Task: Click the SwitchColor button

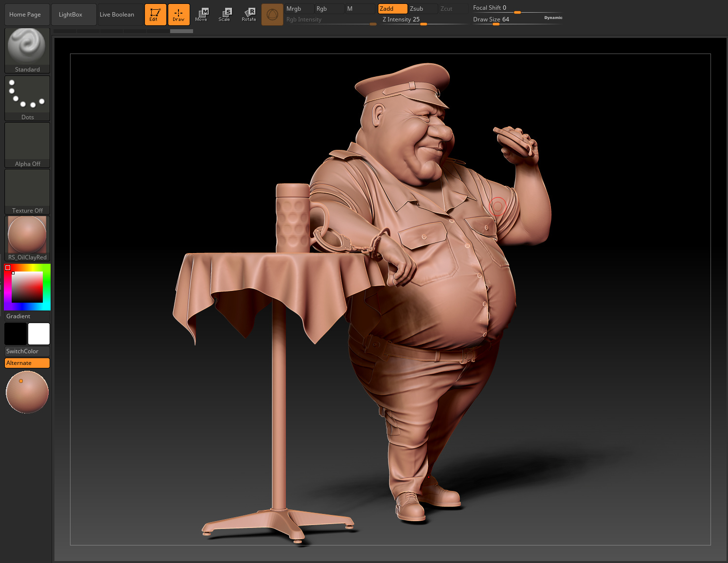Action: pos(27,351)
